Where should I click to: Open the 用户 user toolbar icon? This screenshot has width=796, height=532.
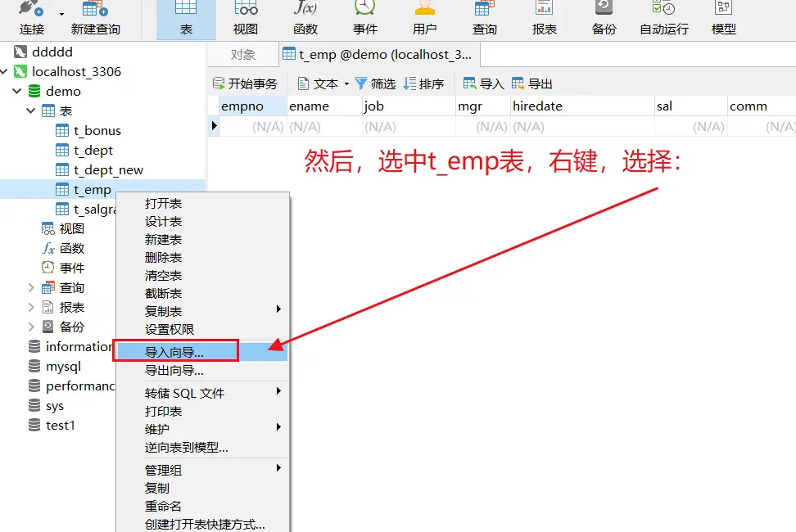(x=425, y=18)
